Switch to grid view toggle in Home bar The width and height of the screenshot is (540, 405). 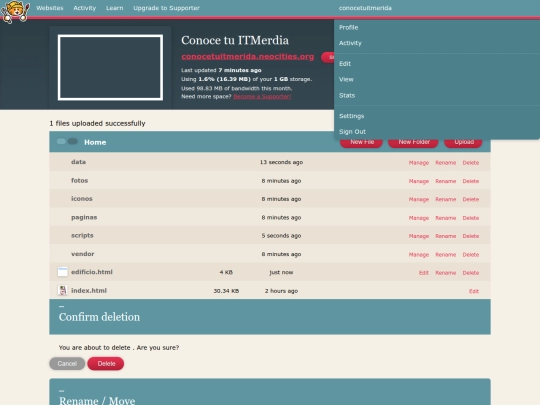coord(61,141)
